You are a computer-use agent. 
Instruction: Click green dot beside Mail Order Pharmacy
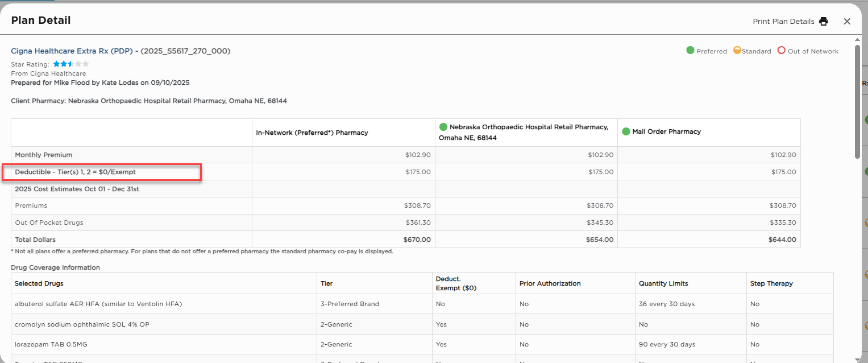(626, 131)
